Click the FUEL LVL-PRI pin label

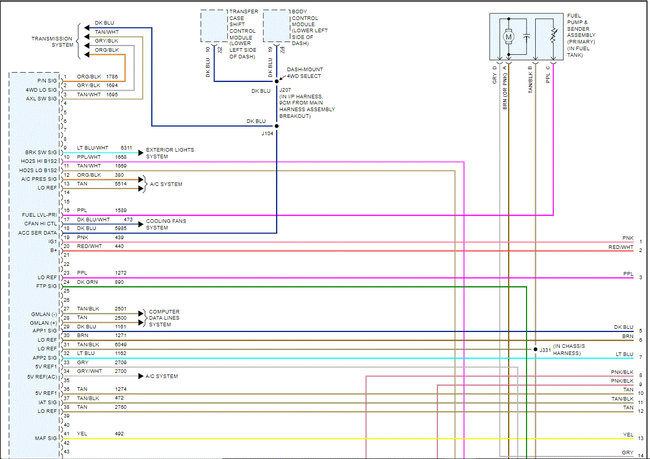tap(39, 215)
